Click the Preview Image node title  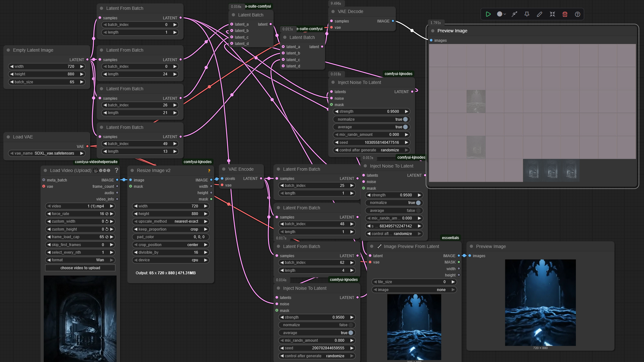(452, 31)
